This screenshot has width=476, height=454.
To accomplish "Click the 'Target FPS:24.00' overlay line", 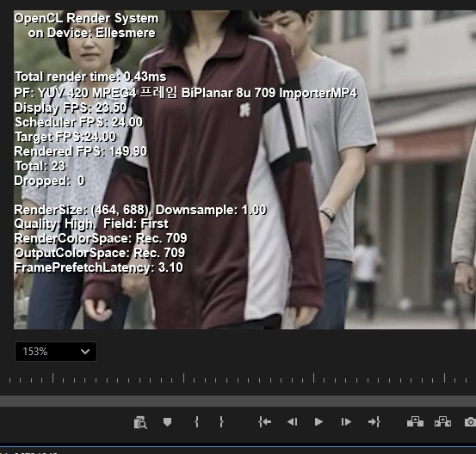I will (x=65, y=137).
